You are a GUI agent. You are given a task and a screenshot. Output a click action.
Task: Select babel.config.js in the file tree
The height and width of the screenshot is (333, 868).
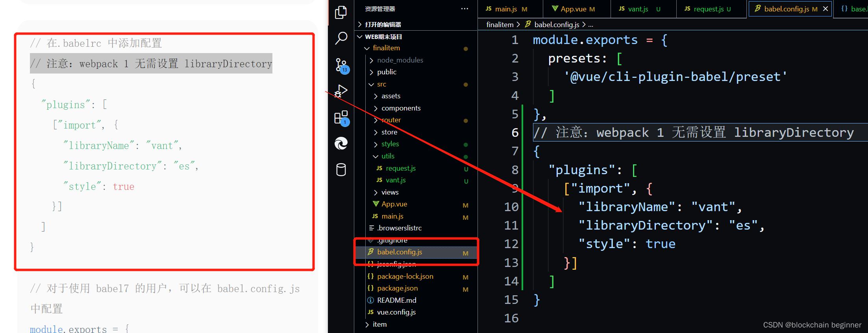point(416,252)
